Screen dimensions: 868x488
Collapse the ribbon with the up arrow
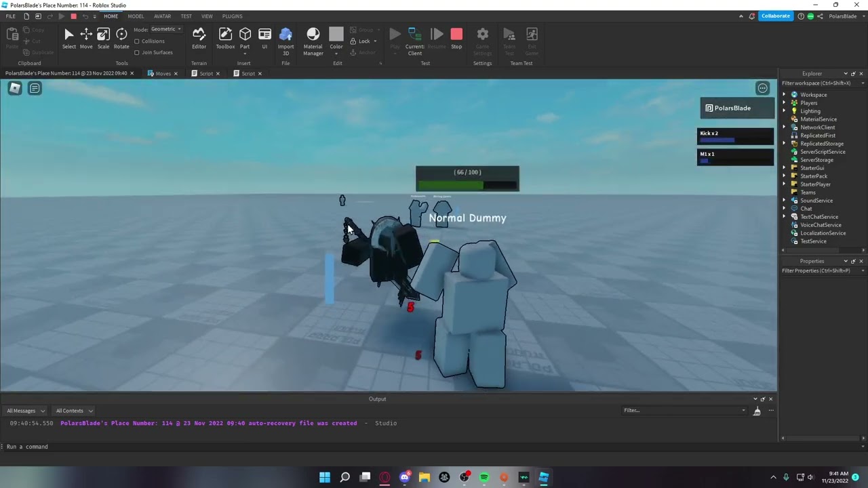click(741, 16)
